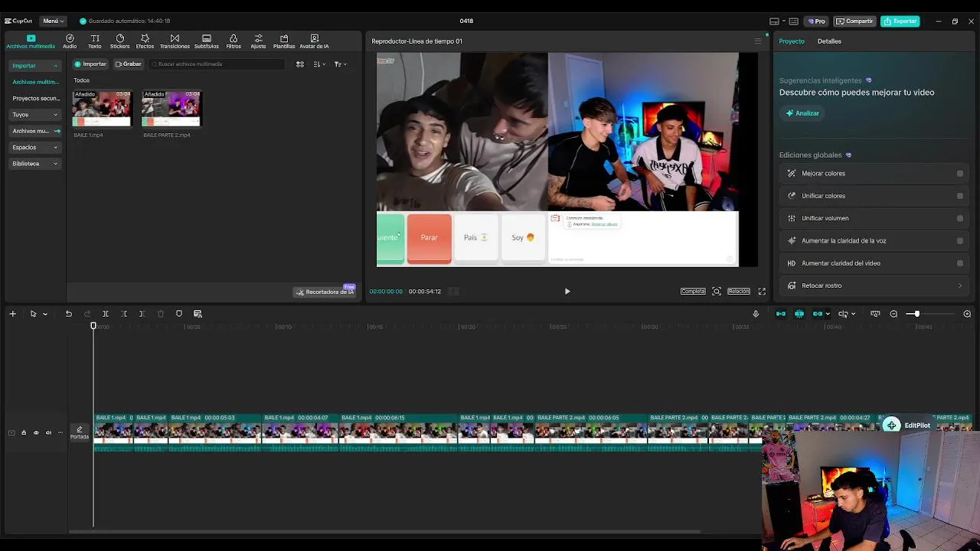Click the undo arrow in timeline toolbar
The width and height of the screenshot is (980, 551).
pyautogui.click(x=69, y=314)
